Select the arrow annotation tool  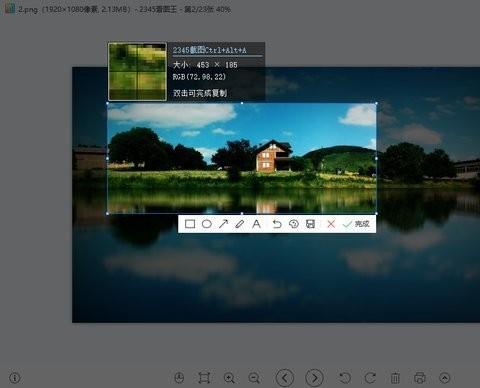223,224
